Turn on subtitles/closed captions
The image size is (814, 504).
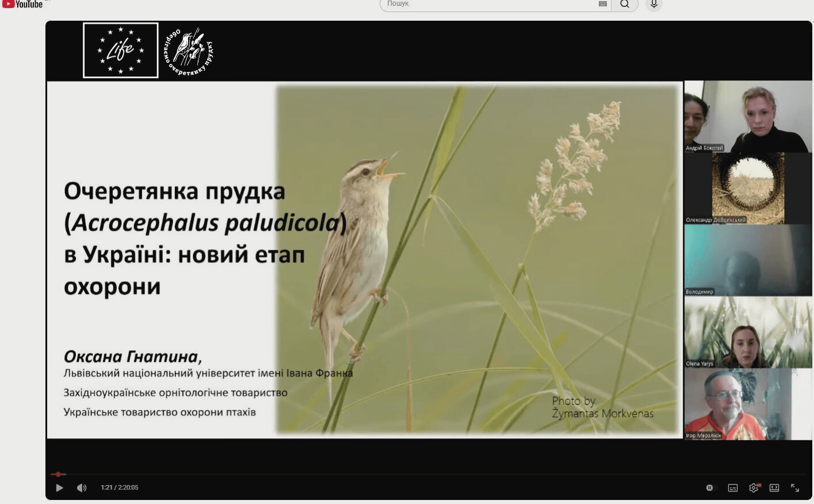point(732,488)
